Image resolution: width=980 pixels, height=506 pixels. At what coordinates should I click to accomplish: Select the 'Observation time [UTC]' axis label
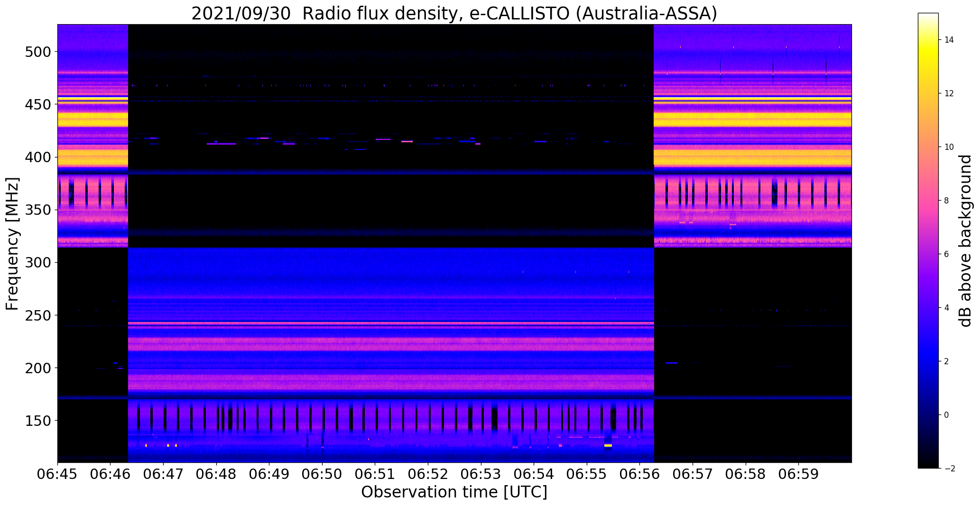[x=454, y=492]
